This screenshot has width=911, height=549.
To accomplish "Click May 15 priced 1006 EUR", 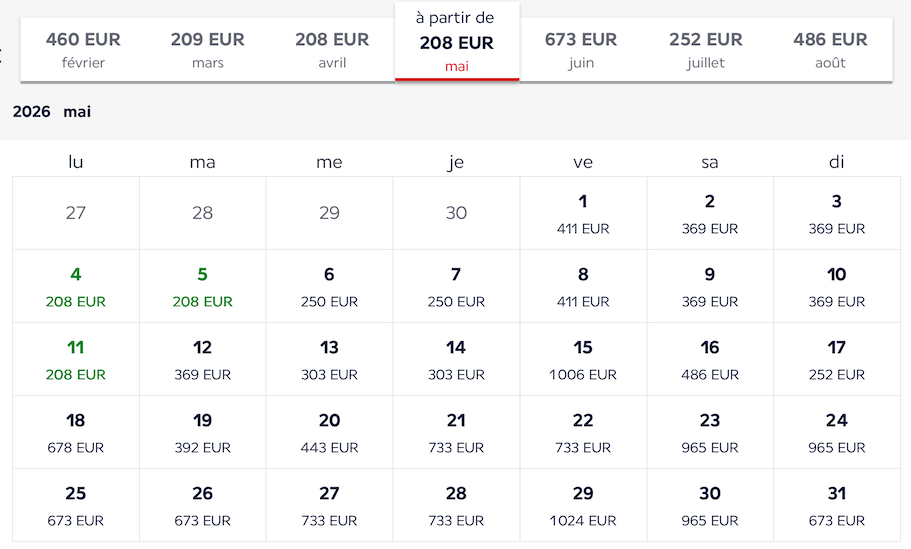I will [x=583, y=360].
